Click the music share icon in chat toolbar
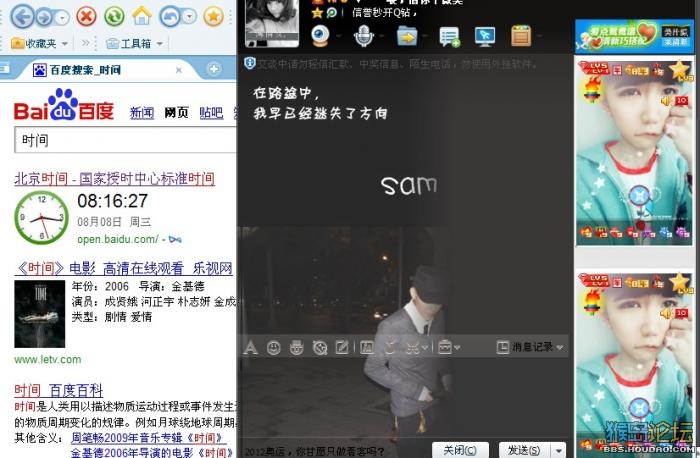Screen dimensions: 700x458 (x=390, y=347)
